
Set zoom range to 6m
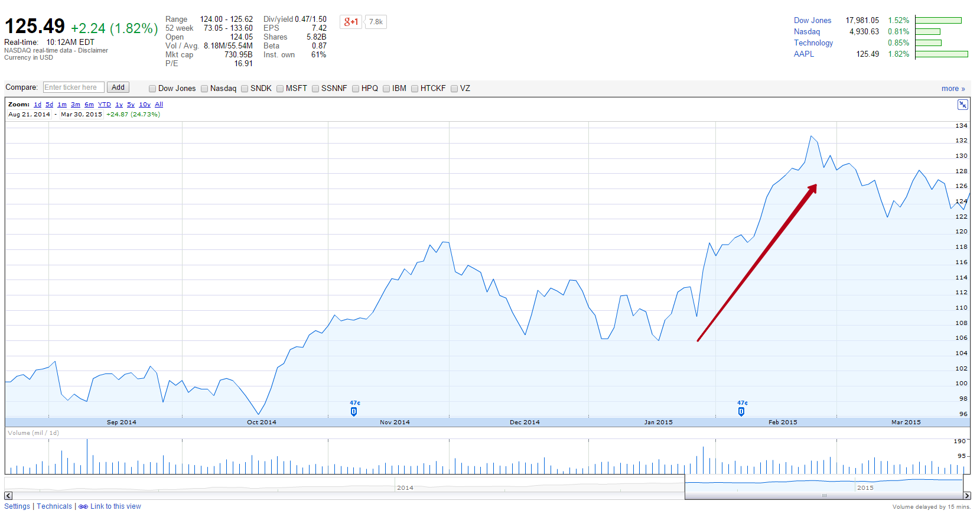[89, 105]
